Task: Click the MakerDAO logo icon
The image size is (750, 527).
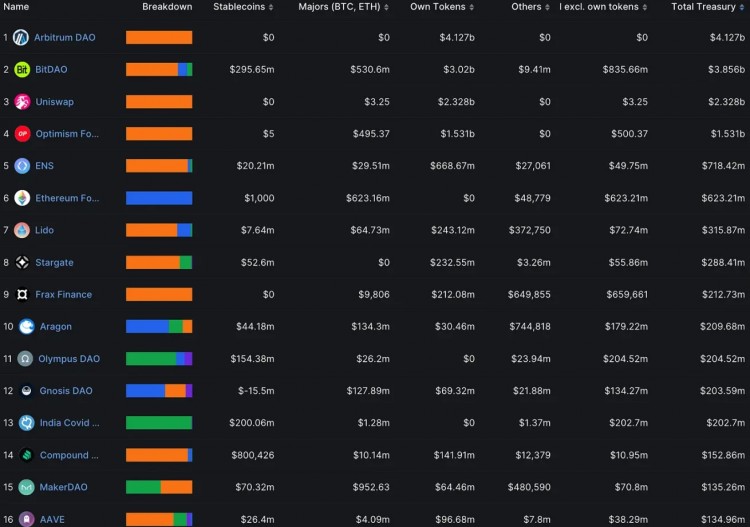Action: click(x=26, y=487)
